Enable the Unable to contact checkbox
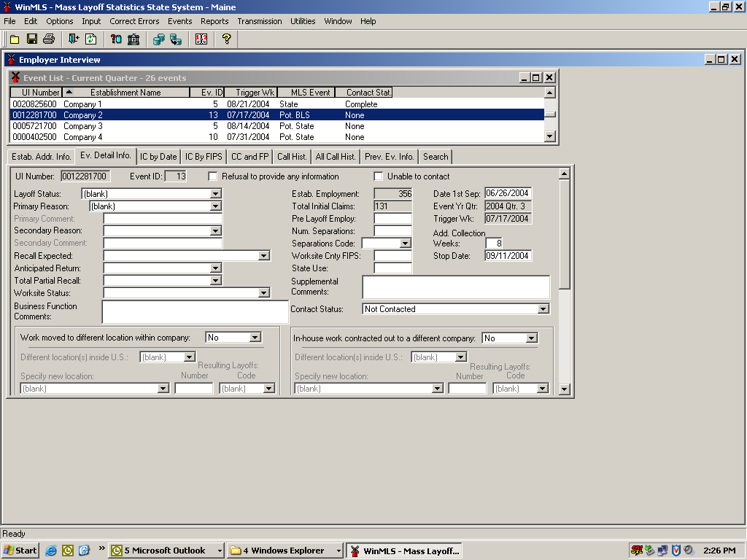The image size is (747, 560). (x=378, y=176)
